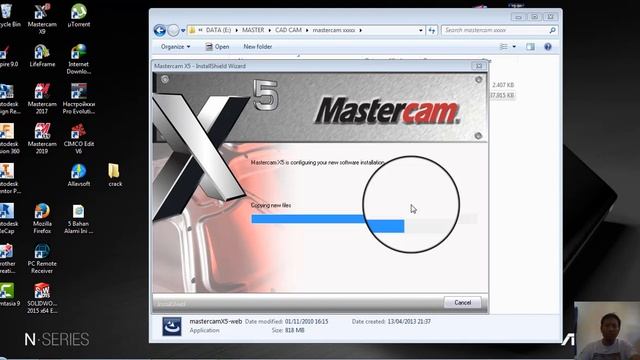Open the Autodesk Fusion 360 desktop icon

[x=8, y=138]
